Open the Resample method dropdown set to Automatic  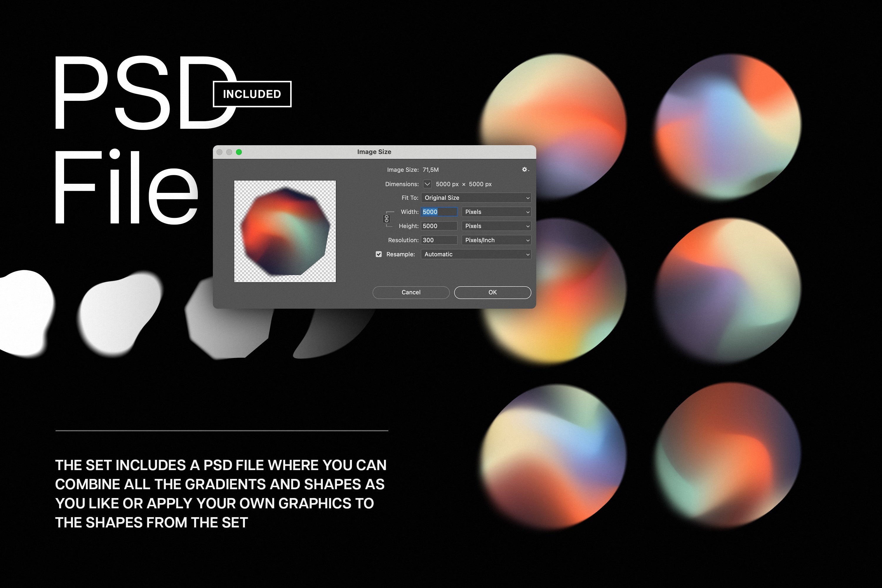(475, 254)
